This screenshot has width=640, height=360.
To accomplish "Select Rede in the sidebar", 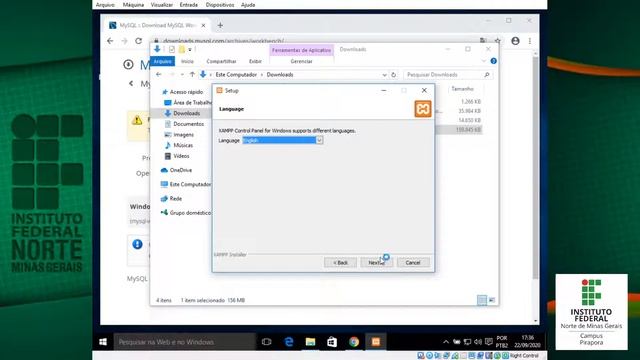I will click(176, 198).
